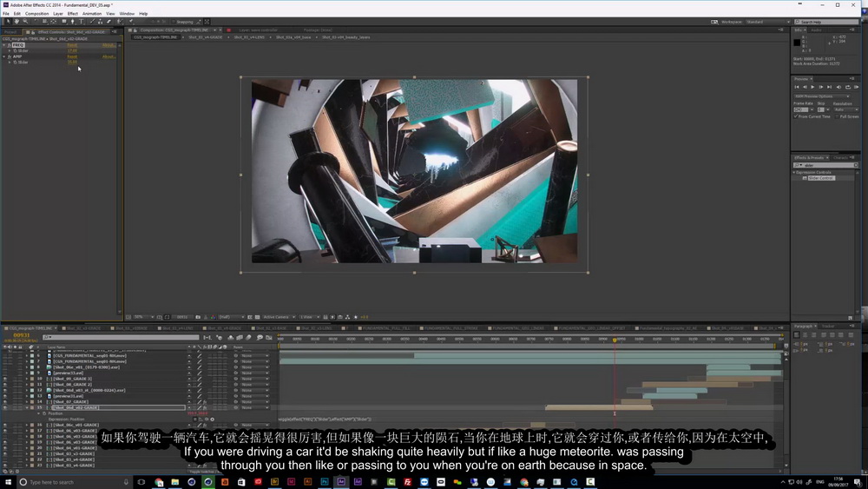
Task: Select the Zoom tool magnifier
Action: point(25,22)
